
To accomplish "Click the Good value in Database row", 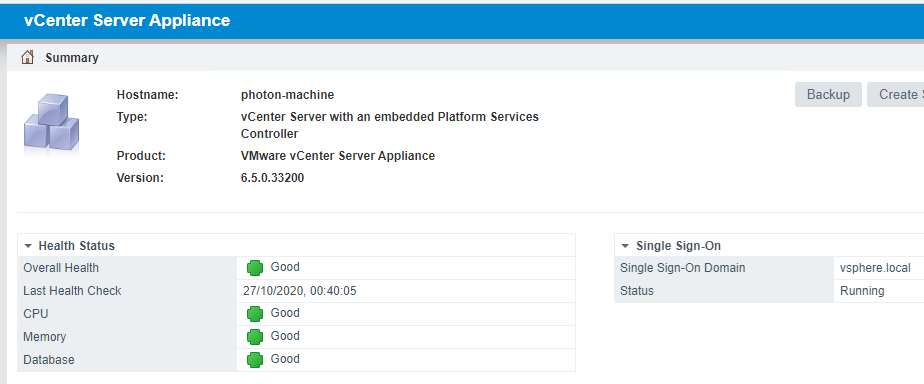I will click(x=285, y=359).
